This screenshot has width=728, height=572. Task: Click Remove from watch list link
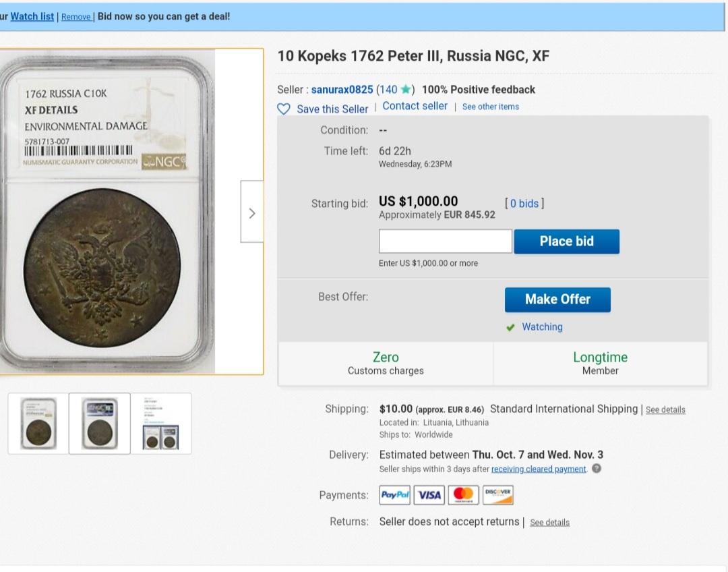[x=76, y=17]
